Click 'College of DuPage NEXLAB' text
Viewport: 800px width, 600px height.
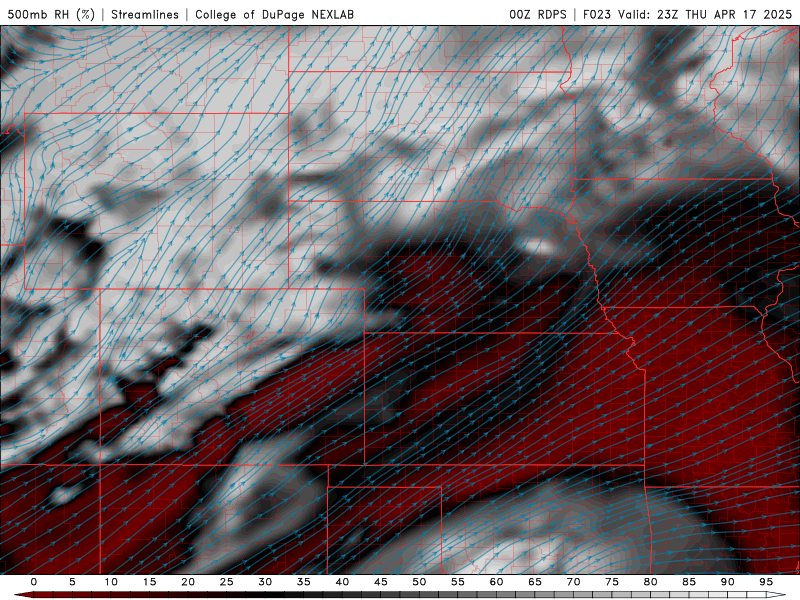pos(274,14)
